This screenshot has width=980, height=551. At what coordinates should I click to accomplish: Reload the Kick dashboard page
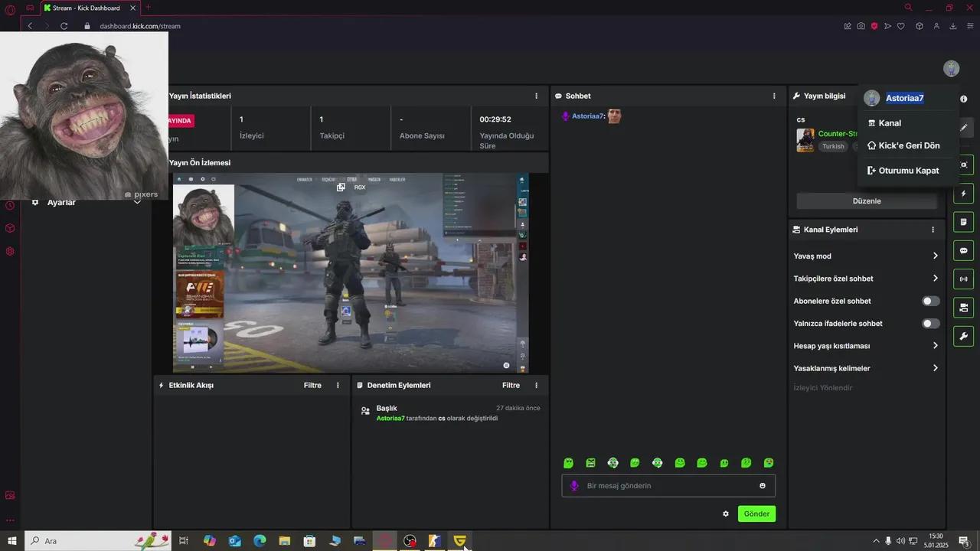pos(64,26)
